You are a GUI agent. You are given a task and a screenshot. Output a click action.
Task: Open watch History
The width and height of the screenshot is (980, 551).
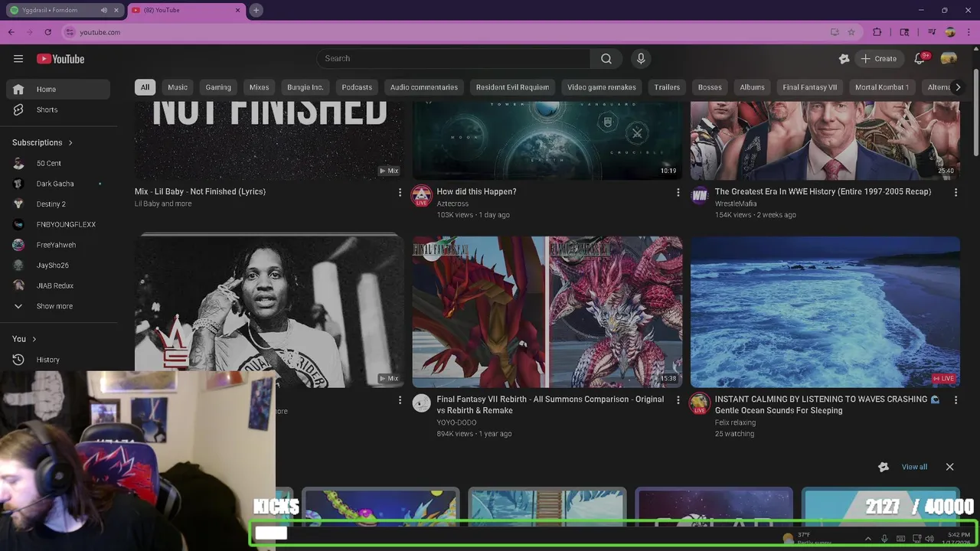click(58, 359)
